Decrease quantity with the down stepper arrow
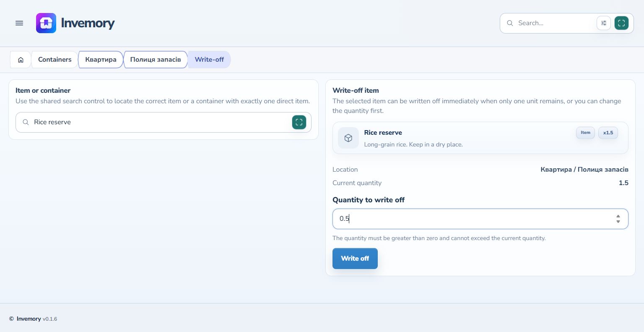Image resolution: width=644 pixels, height=332 pixels. tap(618, 222)
